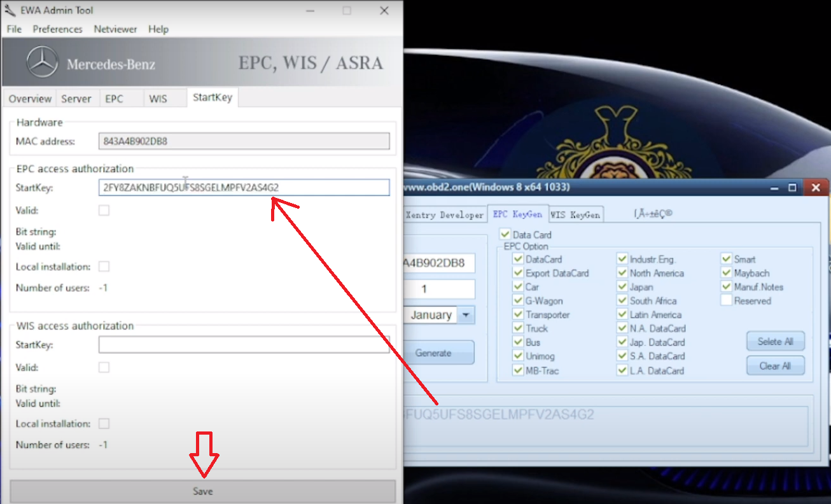Click the EWA Admin Tool wrench icon

[x=10, y=10]
